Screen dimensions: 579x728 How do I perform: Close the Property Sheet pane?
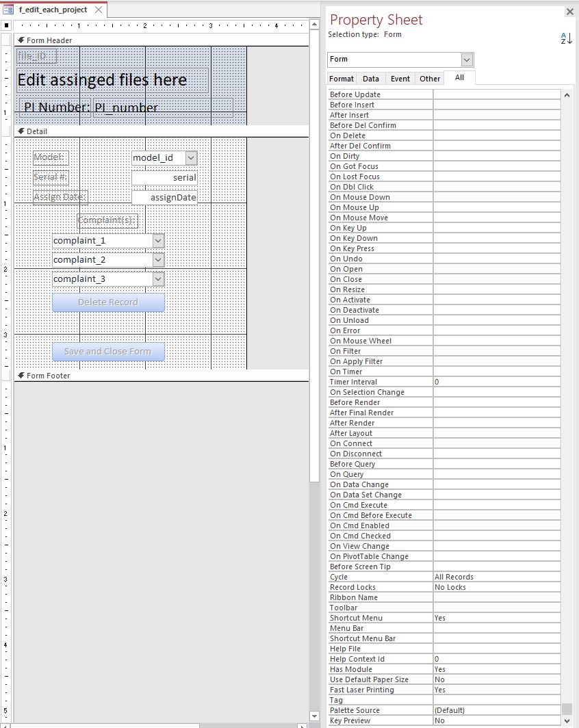pos(569,12)
